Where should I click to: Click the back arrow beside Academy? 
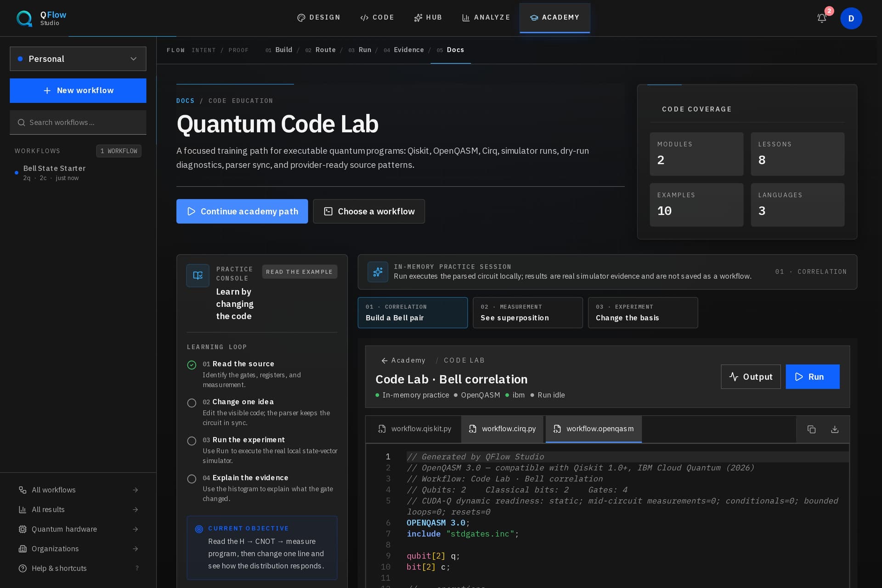tap(384, 361)
